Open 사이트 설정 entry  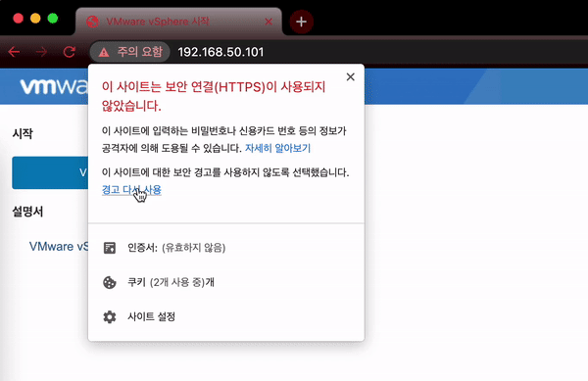[x=226, y=316]
